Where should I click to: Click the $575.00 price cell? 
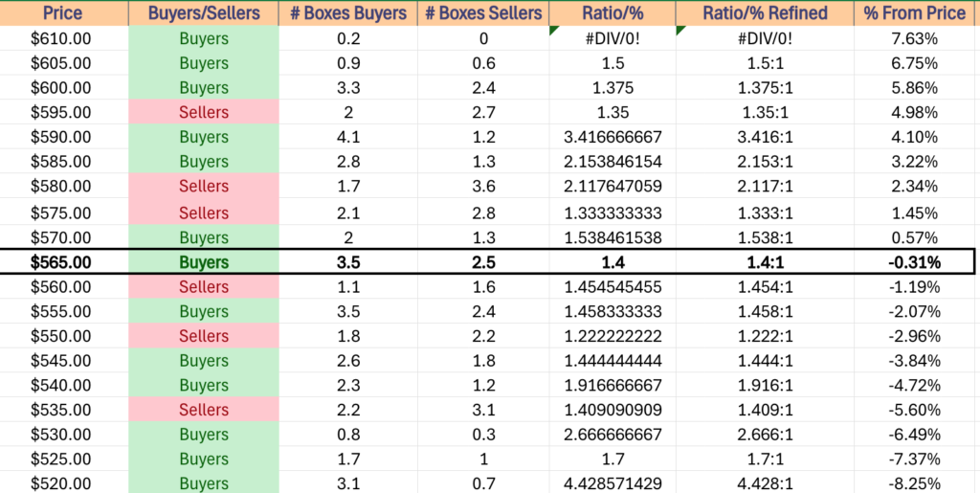64,213
